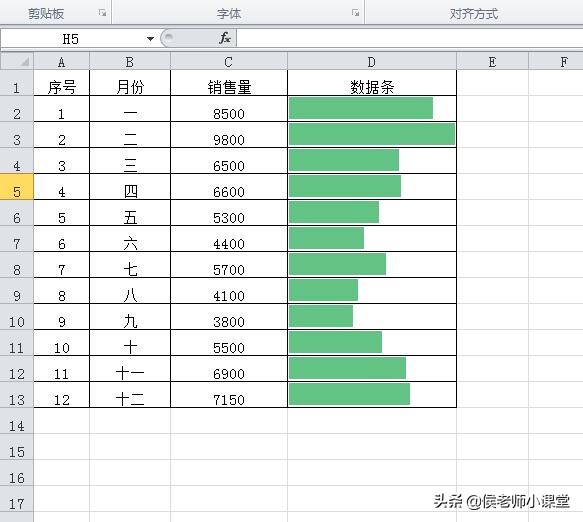Click the 剪贴板 group label
This screenshot has height=522, width=583.
(x=46, y=14)
